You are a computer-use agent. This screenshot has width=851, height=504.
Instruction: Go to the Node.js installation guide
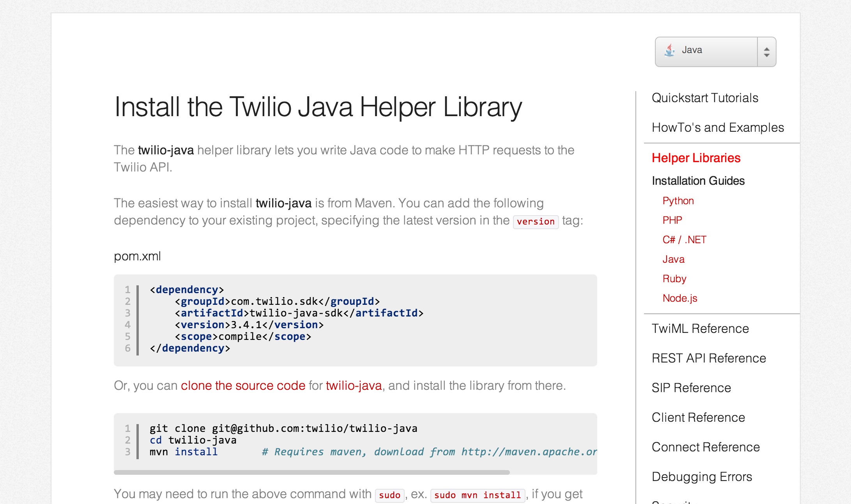[679, 298]
